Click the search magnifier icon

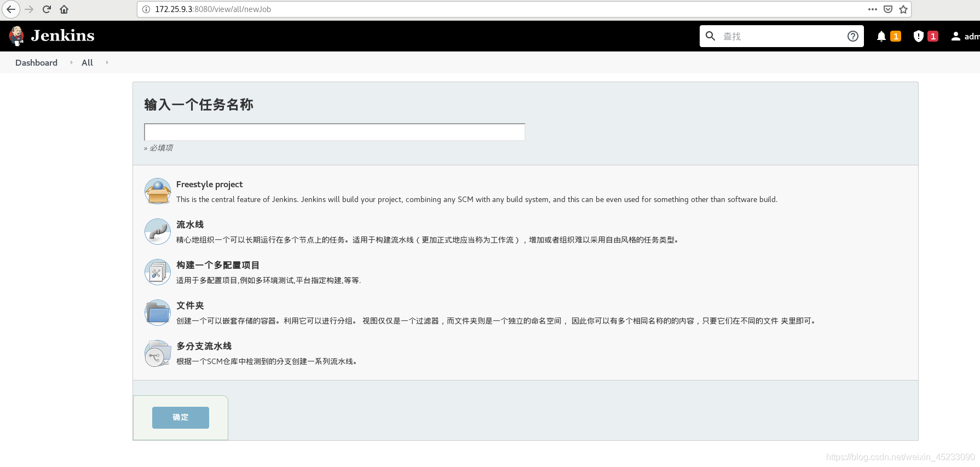click(x=710, y=36)
